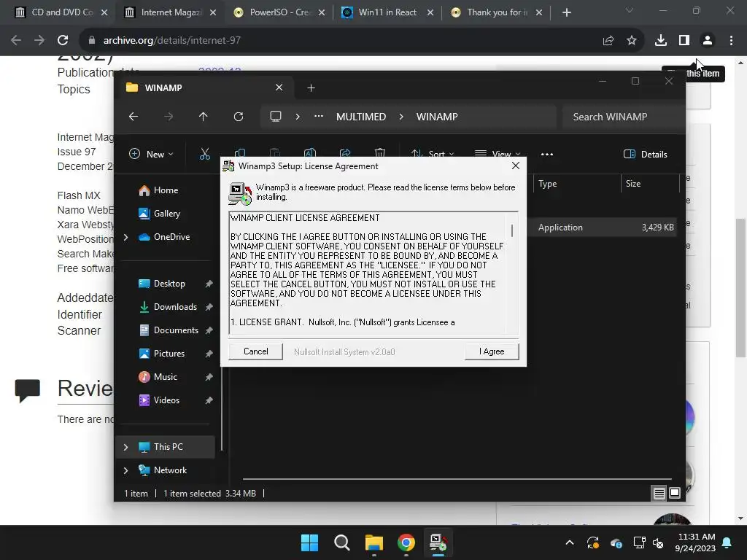Image resolution: width=747 pixels, height=560 pixels.
Task: Open the View dropdown
Action: click(498, 154)
